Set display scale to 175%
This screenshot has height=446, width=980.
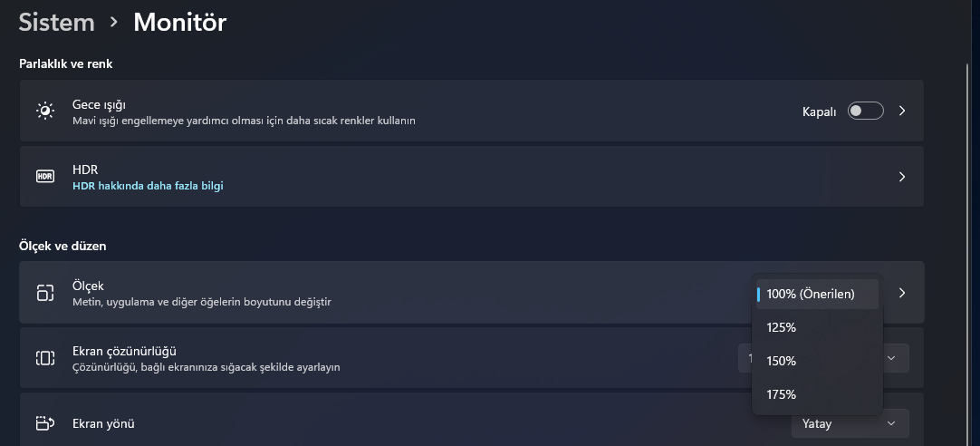click(x=781, y=394)
